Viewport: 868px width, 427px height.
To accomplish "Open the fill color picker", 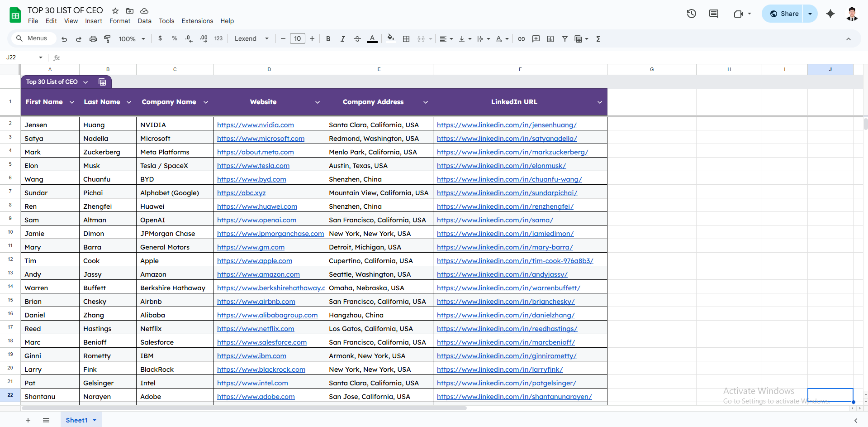I will (x=391, y=38).
